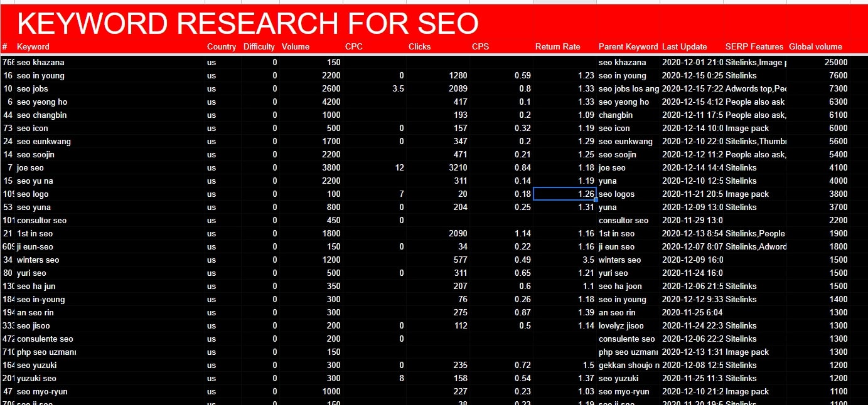Select keyword cell 'consultor seo'
The height and width of the screenshot is (405, 868).
click(x=110, y=220)
